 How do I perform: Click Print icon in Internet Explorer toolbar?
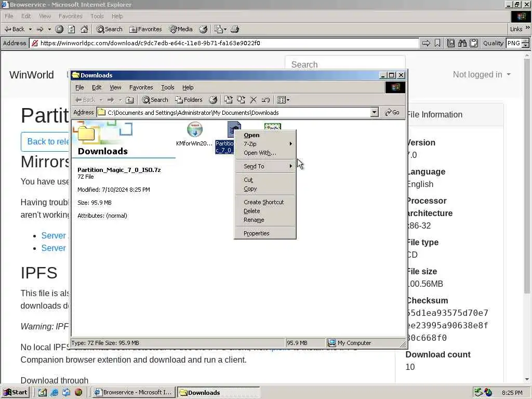(x=235, y=29)
